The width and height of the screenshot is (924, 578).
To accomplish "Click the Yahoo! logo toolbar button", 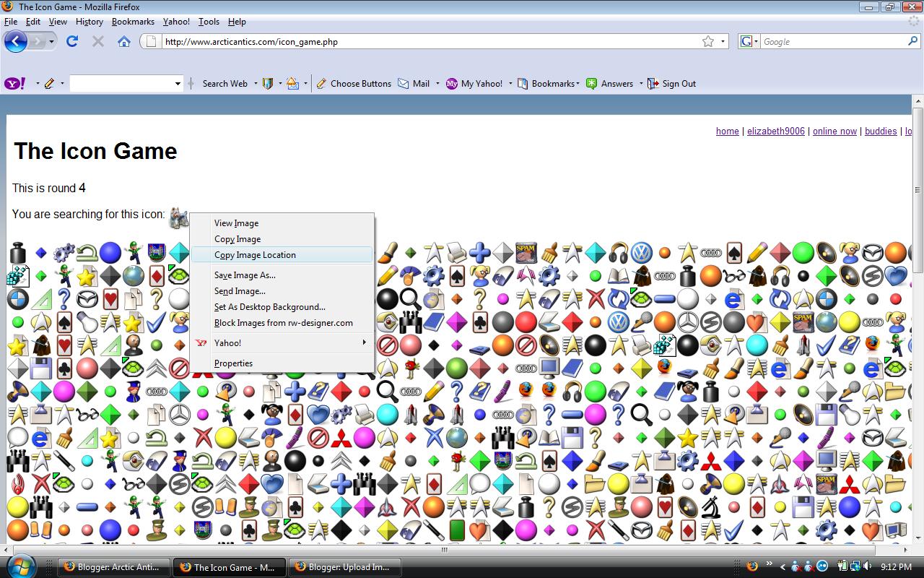I will coord(15,84).
